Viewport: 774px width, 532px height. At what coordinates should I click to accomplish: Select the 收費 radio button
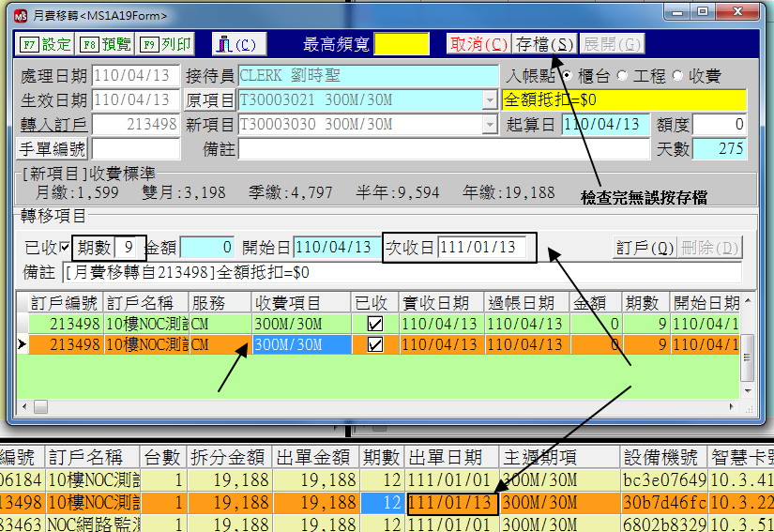(x=678, y=76)
